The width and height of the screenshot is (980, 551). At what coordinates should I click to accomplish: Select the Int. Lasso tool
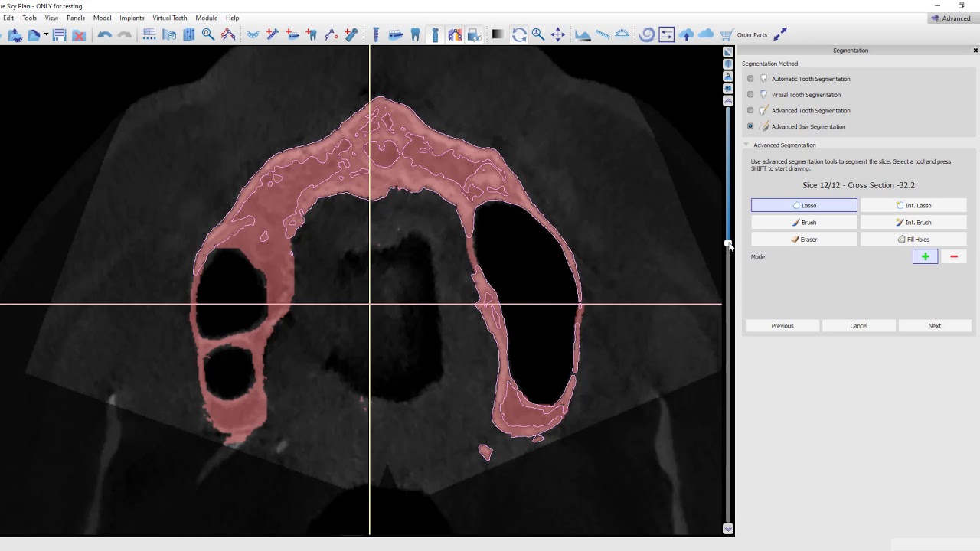[x=913, y=205]
